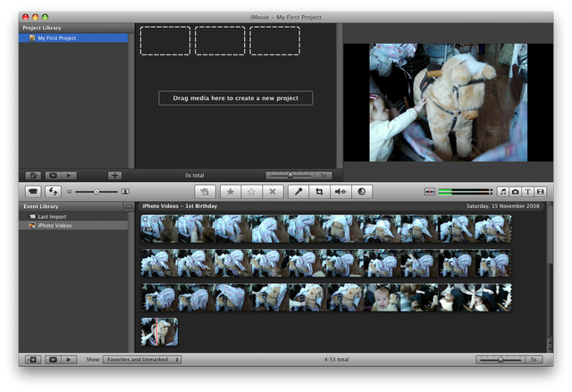This screenshot has width=572, height=392.
Task: Open the audio adjustments inspector
Action: tap(341, 192)
